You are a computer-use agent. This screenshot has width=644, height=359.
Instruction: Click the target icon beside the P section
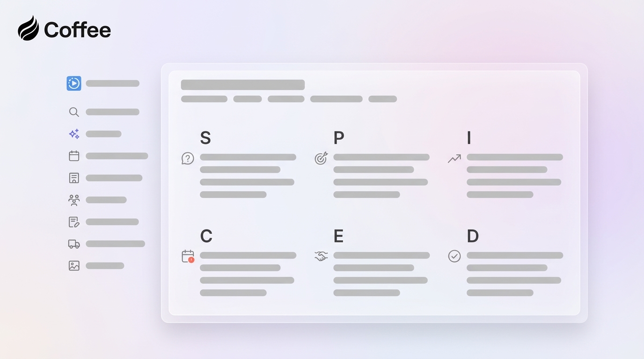(321, 158)
